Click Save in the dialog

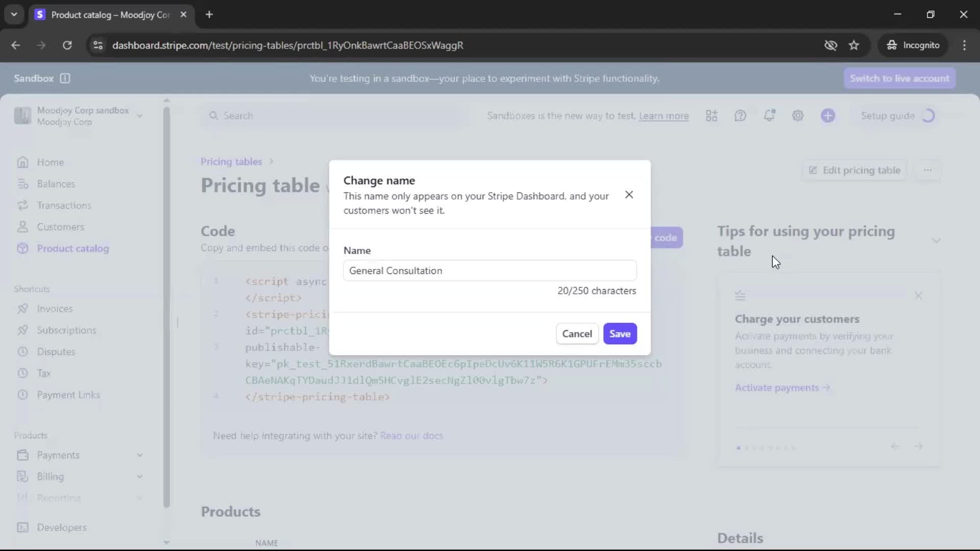pyautogui.click(x=620, y=334)
